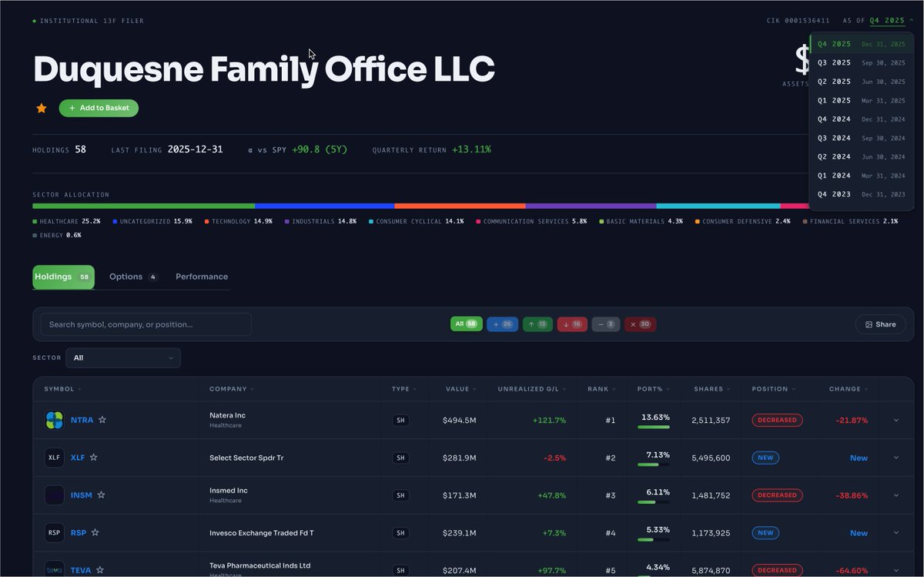
Task: Select Q1 2025 from the quarter list
Action: [861, 100]
